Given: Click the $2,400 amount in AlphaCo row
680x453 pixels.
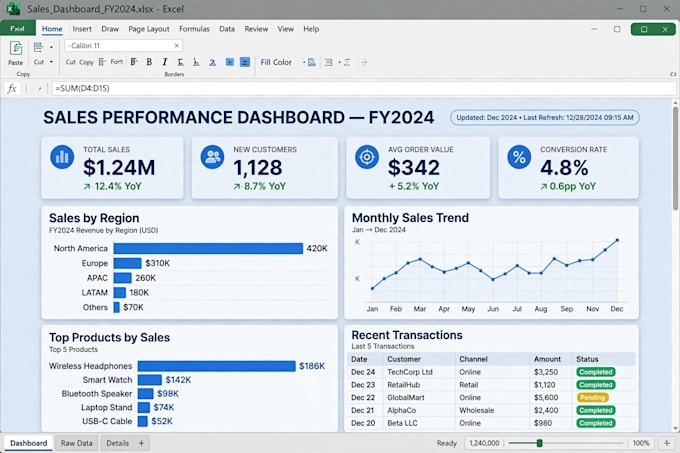Looking at the screenshot, I should 546,410.
